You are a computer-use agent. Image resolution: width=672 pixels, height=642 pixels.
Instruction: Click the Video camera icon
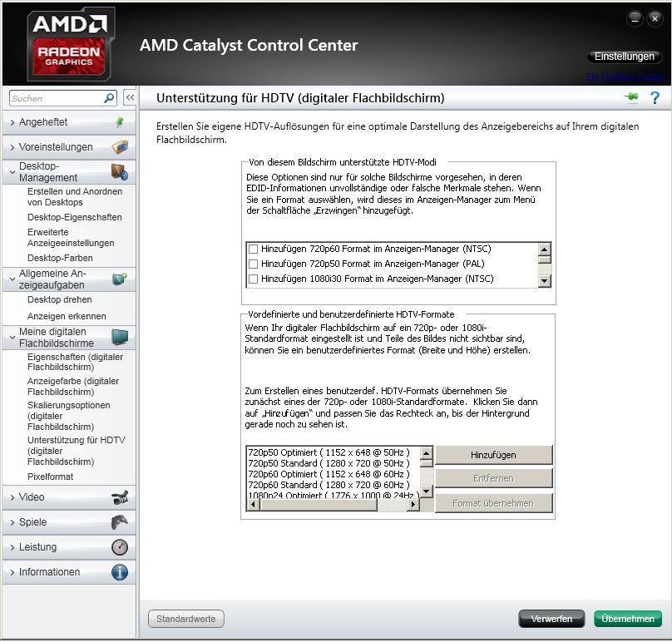tap(120, 497)
